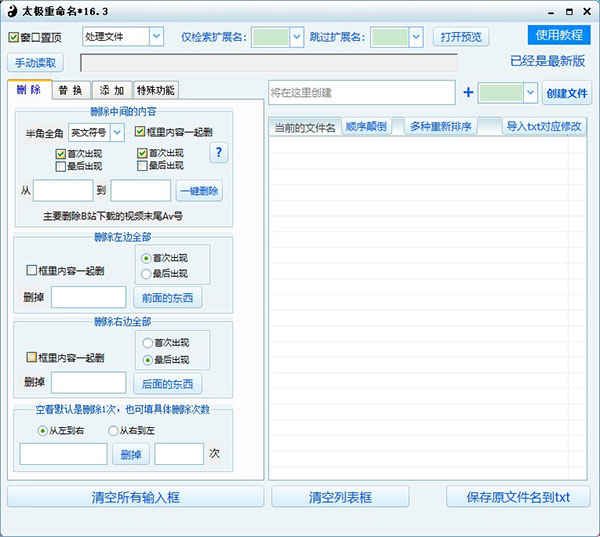Open the 处理文件 dropdown
This screenshot has height=537, width=600.
[x=156, y=36]
